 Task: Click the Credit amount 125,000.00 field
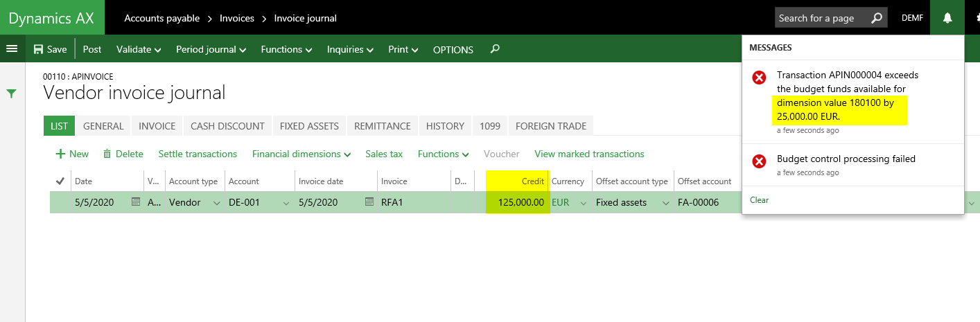point(518,202)
